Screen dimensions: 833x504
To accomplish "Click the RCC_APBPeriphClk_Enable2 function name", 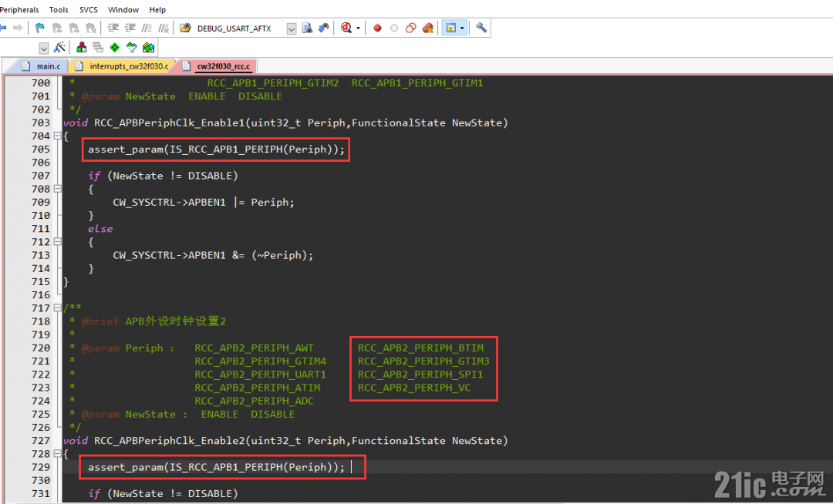I will (169, 441).
